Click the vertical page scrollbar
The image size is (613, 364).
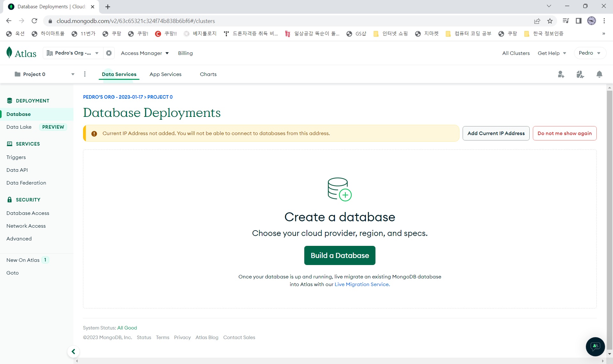click(609, 220)
